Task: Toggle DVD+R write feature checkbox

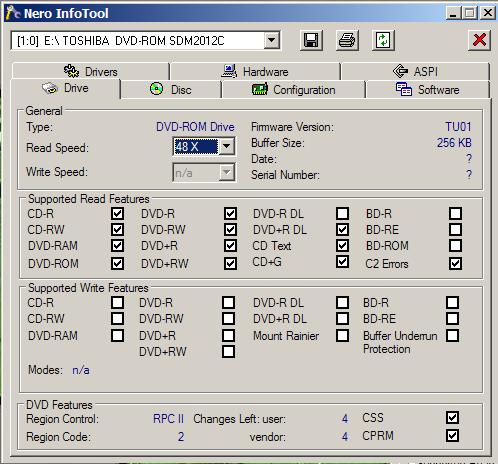Action: coord(228,335)
